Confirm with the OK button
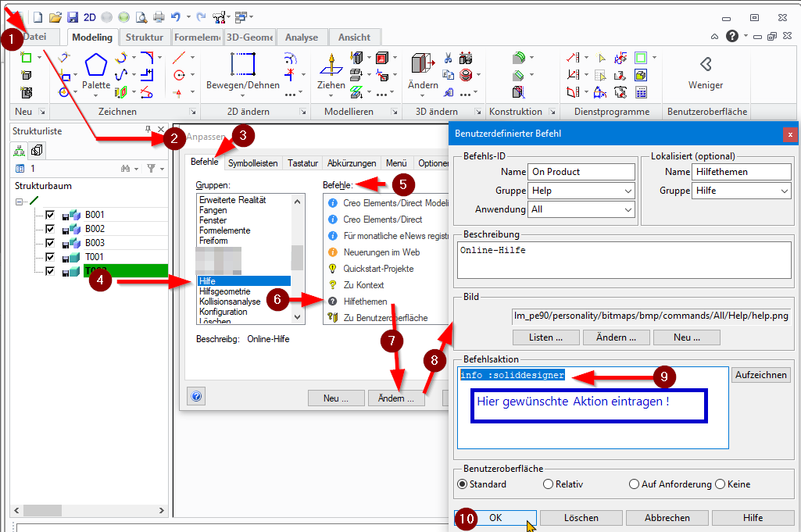Image resolution: width=801 pixels, height=532 pixels. (495, 518)
